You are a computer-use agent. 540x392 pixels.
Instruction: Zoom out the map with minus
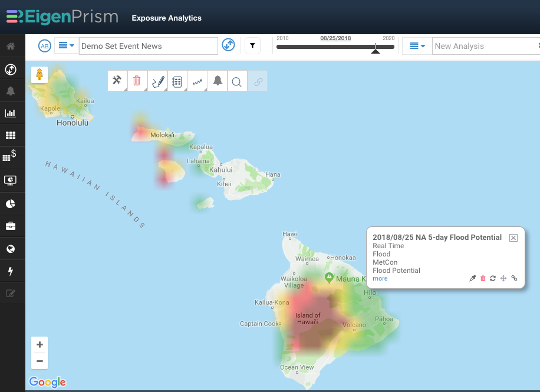pyautogui.click(x=39, y=361)
